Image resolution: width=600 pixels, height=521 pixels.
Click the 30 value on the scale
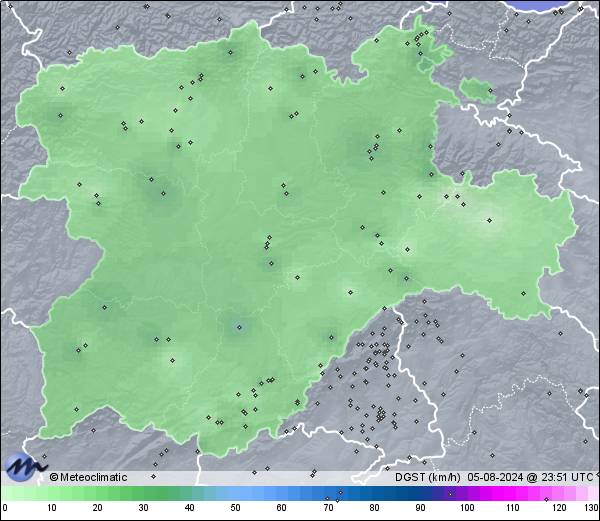click(x=143, y=508)
